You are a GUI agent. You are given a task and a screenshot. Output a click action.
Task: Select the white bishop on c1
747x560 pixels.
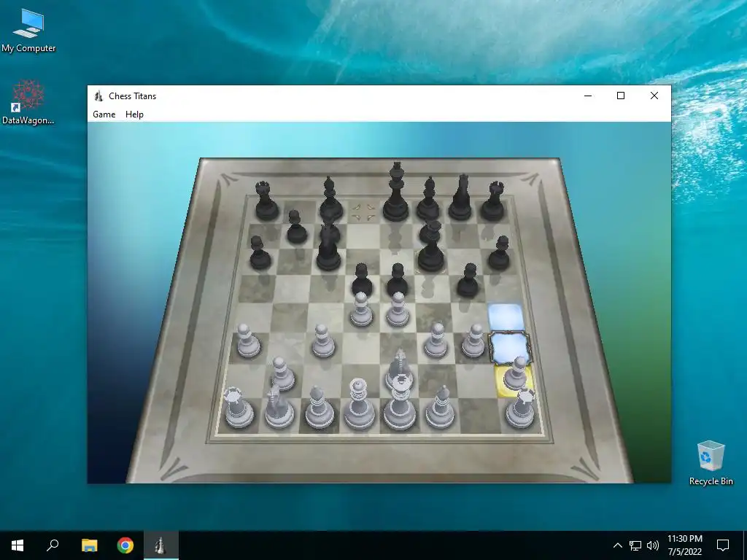click(319, 408)
